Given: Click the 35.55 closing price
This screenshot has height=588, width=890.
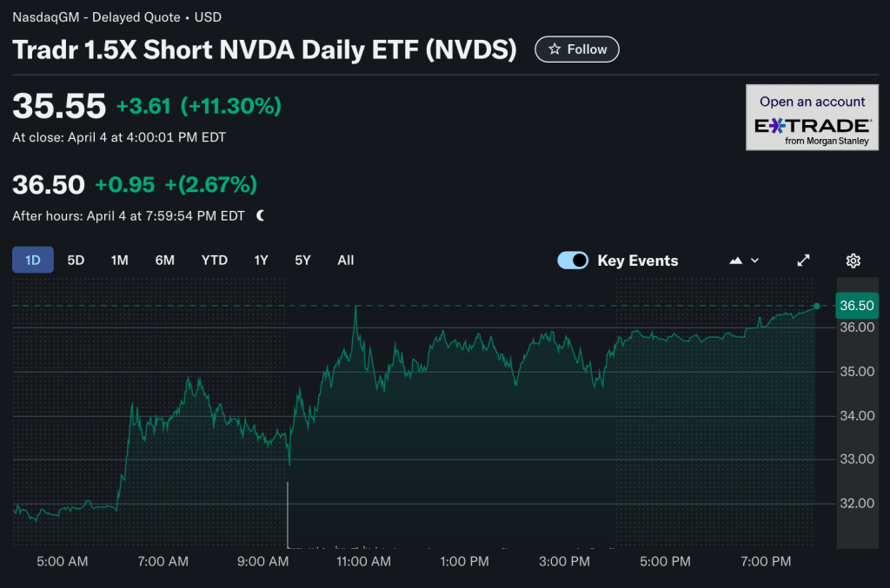Looking at the screenshot, I should [x=59, y=106].
